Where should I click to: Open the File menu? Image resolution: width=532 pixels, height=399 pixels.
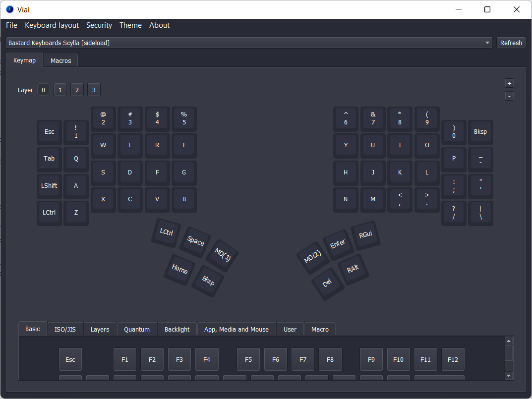[x=11, y=25]
